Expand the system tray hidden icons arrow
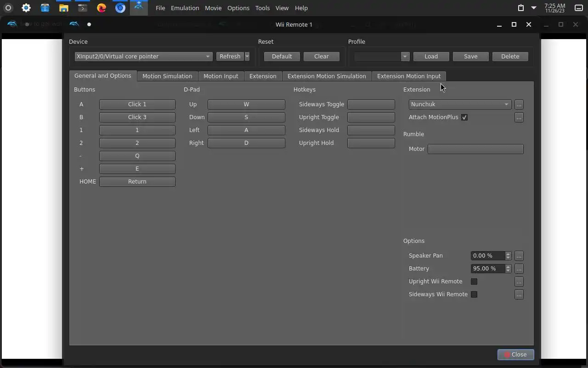The image size is (588, 368). click(534, 8)
